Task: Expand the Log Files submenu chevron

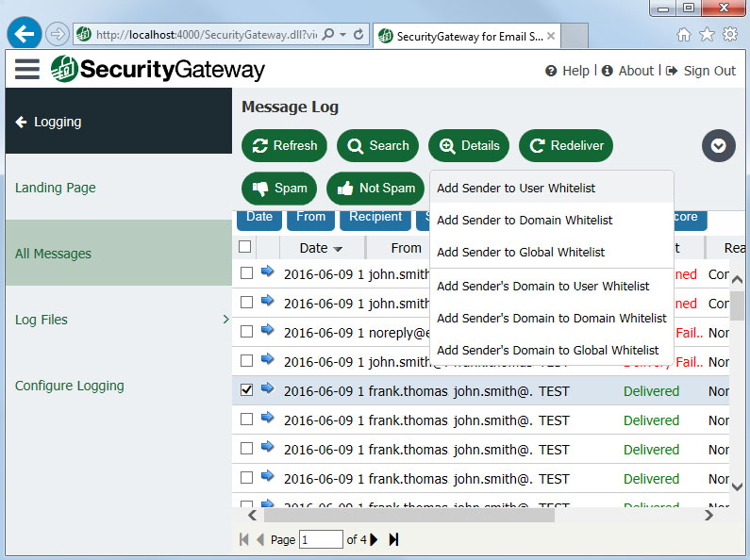Action: (x=225, y=320)
